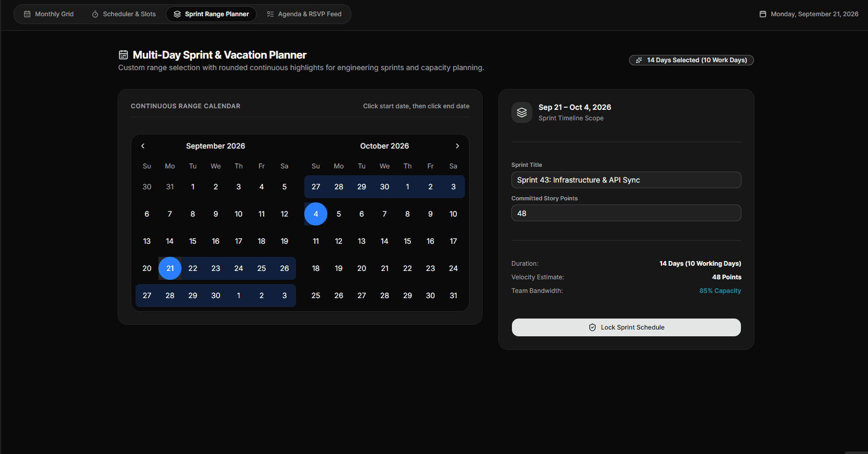Open Agenda & RSVP Feed tab
The image size is (868, 454).
[x=304, y=14]
